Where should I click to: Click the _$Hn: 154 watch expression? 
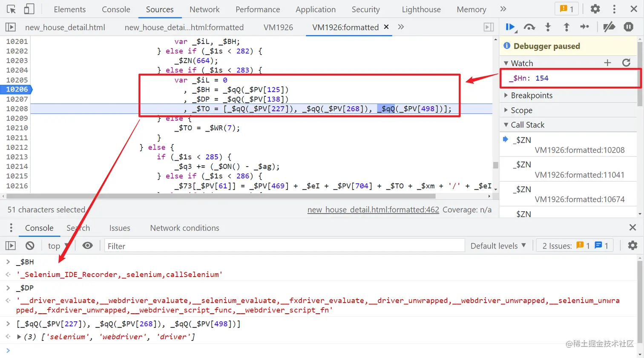[x=530, y=78]
